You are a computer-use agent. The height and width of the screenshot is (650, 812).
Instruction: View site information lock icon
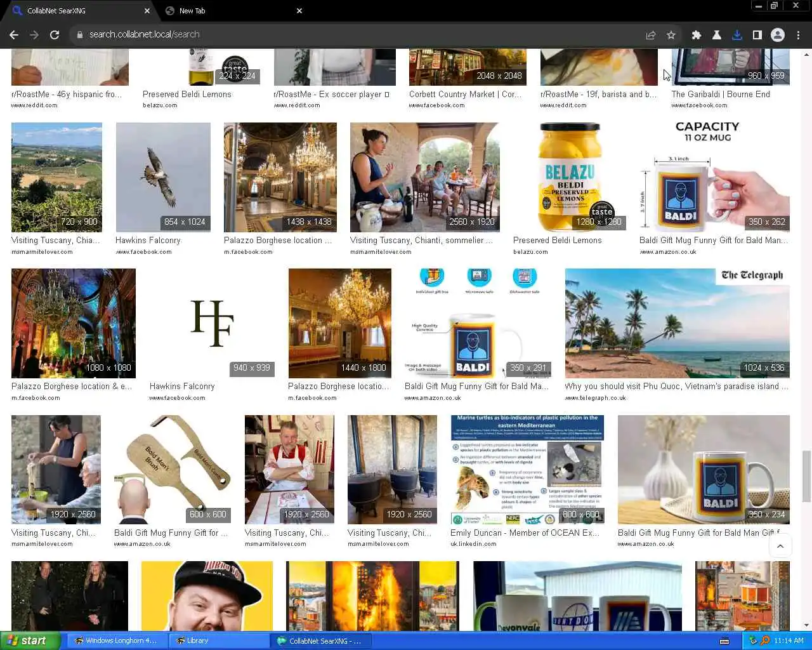(80, 35)
